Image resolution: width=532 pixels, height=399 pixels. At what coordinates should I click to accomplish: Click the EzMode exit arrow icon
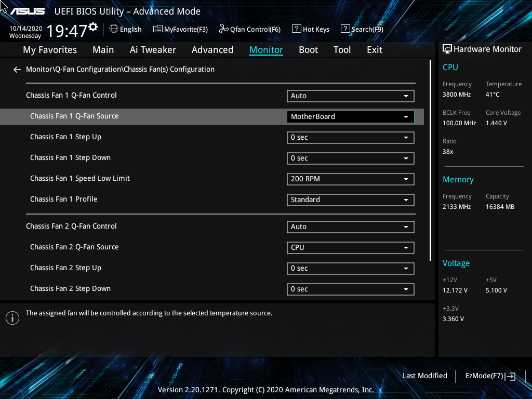[x=510, y=376]
